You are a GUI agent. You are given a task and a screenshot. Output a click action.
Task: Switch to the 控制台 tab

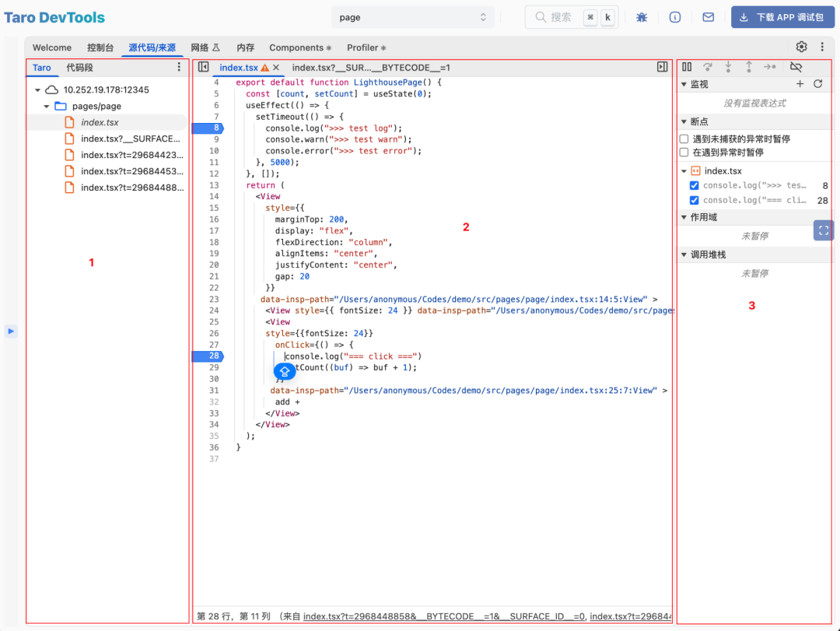click(x=100, y=47)
